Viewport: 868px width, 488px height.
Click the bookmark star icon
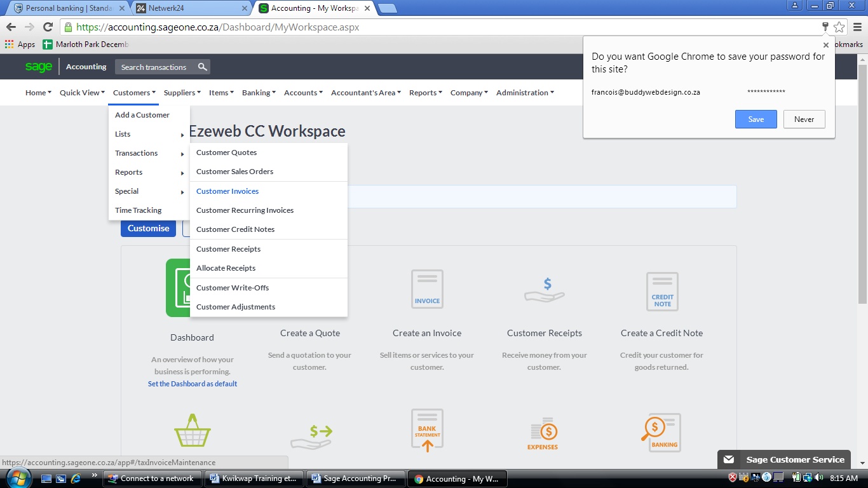(x=839, y=27)
